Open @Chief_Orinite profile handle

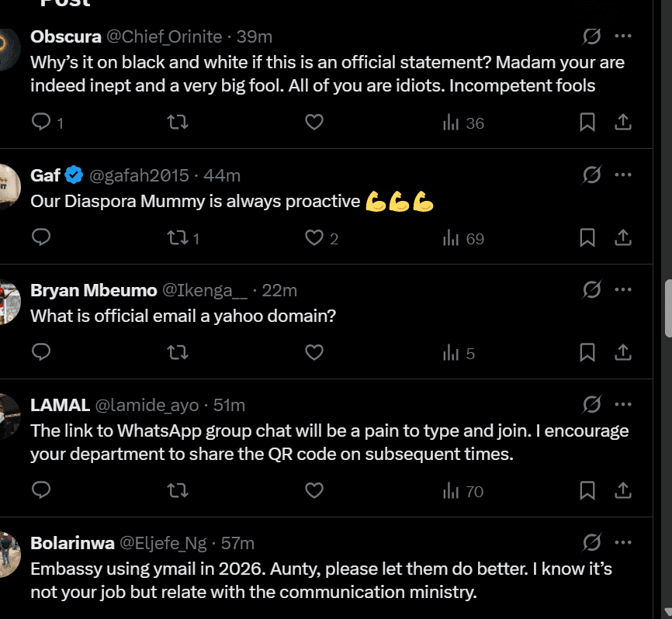[x=164, y=36]
